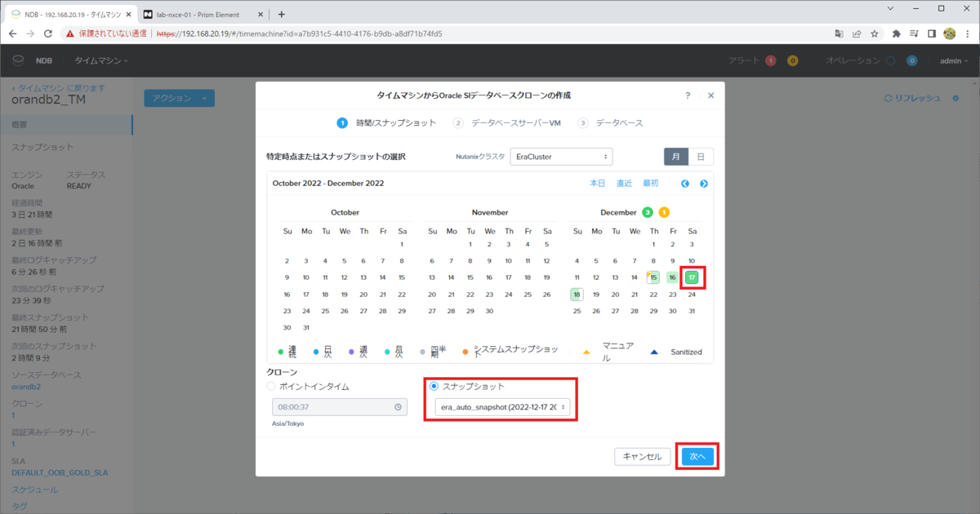
Task: Click the アラート header label
Action: [x=743, y=60]
